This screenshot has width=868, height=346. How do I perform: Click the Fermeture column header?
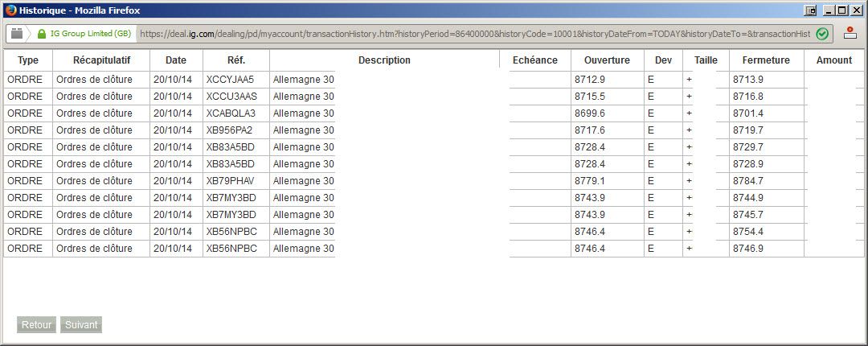tap(766, 60)
